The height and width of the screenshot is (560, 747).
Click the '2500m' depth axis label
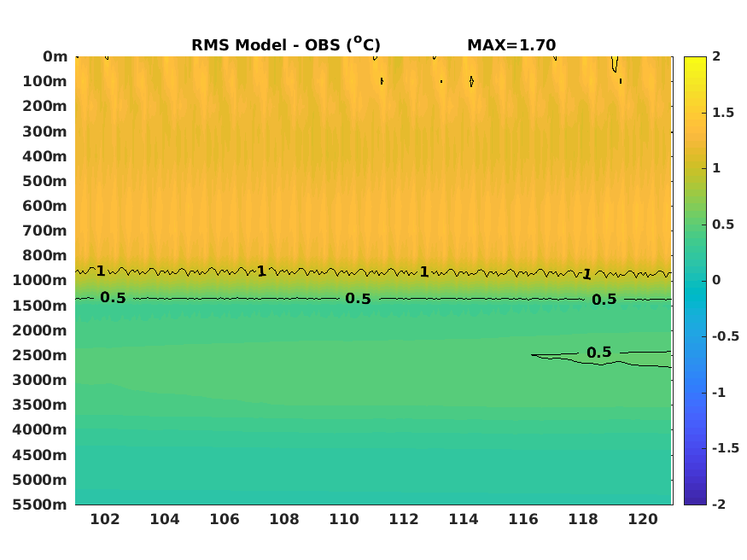pos(40,355)
